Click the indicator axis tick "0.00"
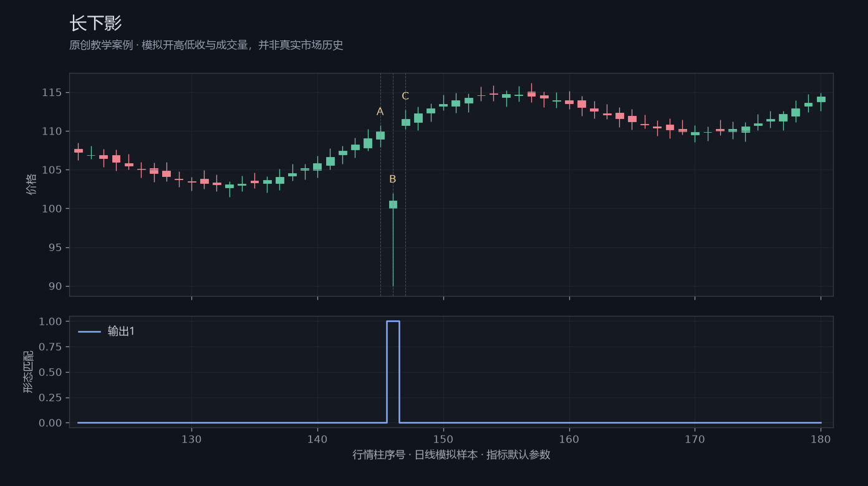This screenshot has height=486, width=868. click(x=50, y=423)
